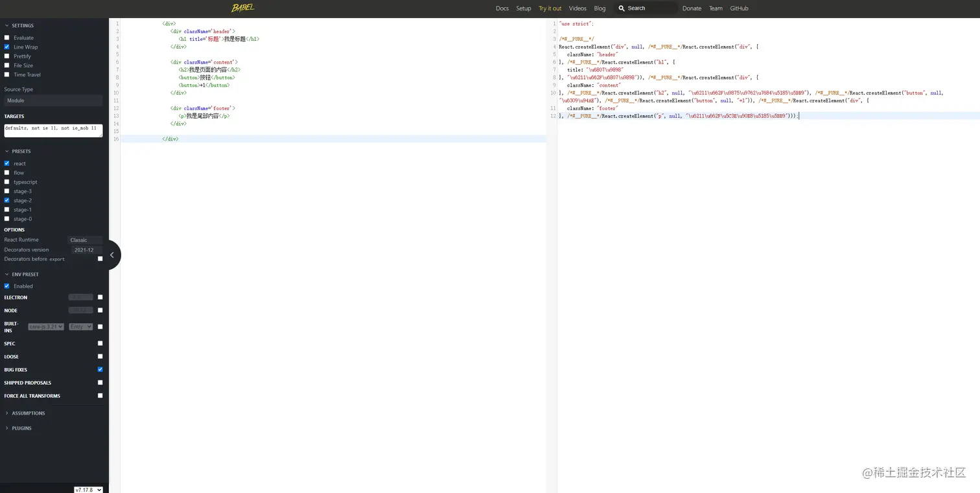Open the Source Type Module dropdown

click(53, 100)
